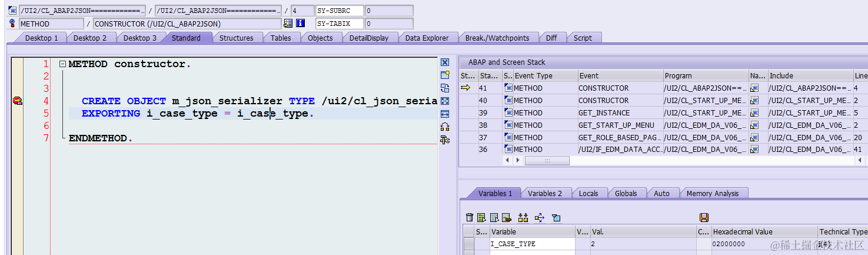Image resolution: width=868 pixels, height=255 pixels.
Task: Click the stack list left scroll arrow
Action: point(508,160)
